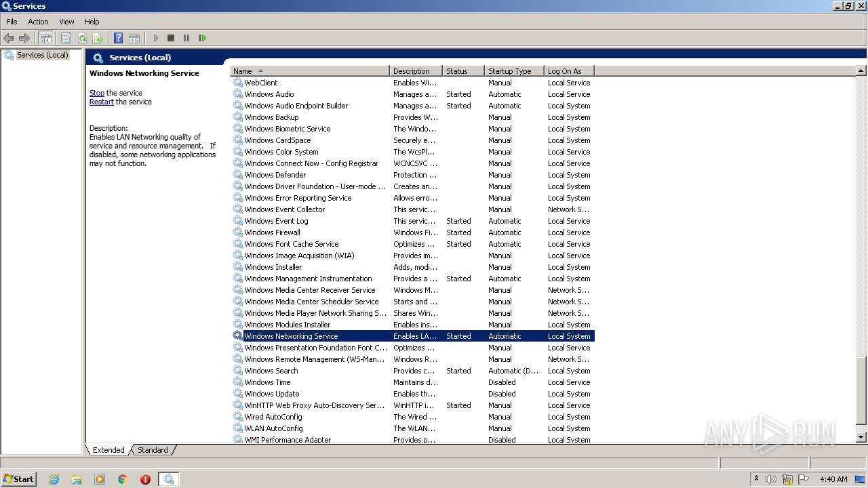This screenshot has width=868, height=488.
Task: Toggle the Show/Hide Console Tree button
Action: (x=46, y=38)
